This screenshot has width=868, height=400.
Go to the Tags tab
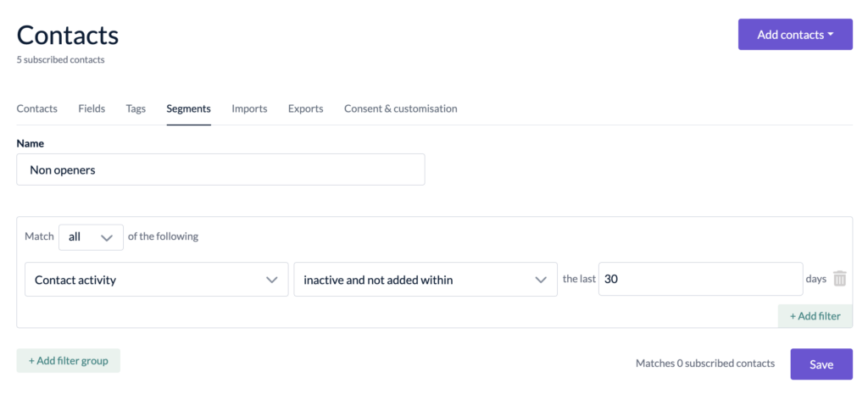pos(136,108)
